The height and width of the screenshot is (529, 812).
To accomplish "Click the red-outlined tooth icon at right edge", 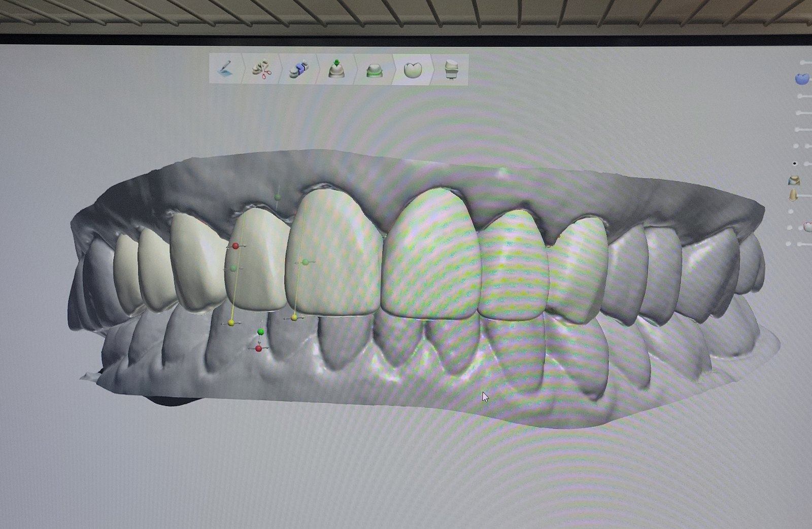I will tap(807, 227).
